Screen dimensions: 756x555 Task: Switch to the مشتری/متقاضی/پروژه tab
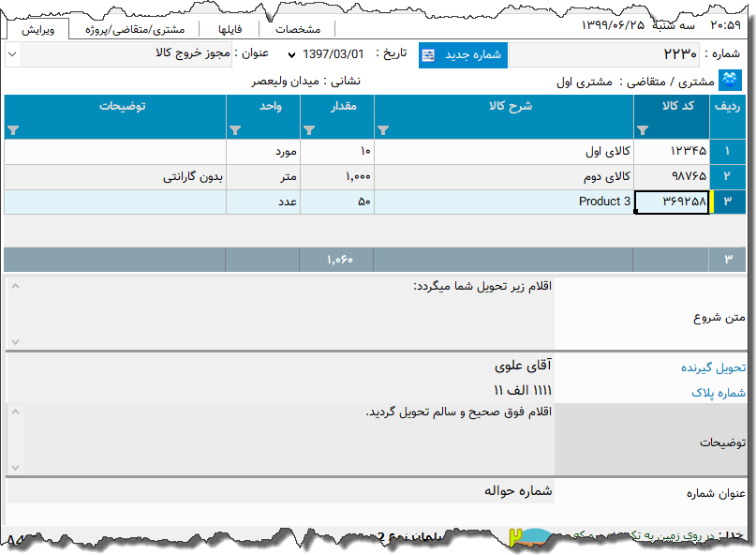pyautogui.click(x=136, y=28)
